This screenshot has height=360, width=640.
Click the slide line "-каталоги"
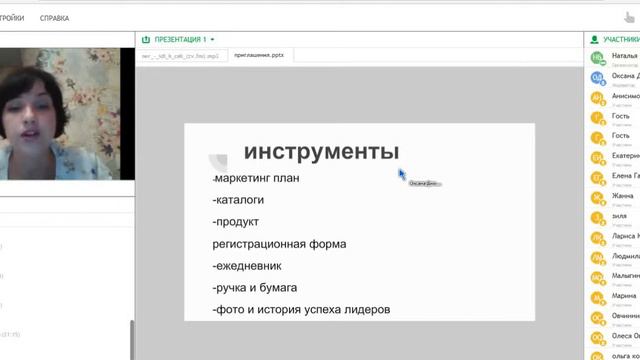(238, 200)
